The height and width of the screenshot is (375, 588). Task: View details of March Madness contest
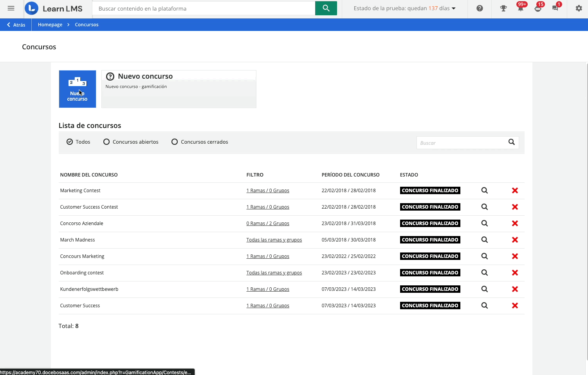[x=484, y=240]
